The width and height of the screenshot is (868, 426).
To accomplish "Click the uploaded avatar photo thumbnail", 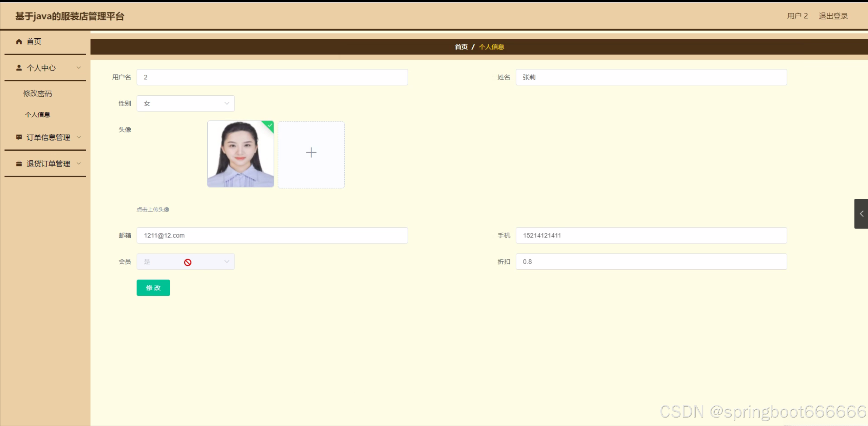I will click(x=240, y=154).
